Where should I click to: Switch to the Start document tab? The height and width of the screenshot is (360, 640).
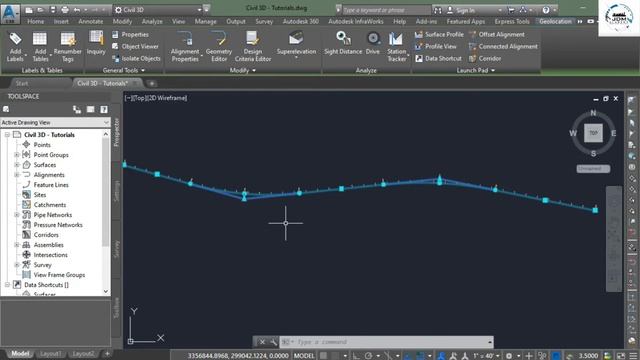[x=22, y=83]
